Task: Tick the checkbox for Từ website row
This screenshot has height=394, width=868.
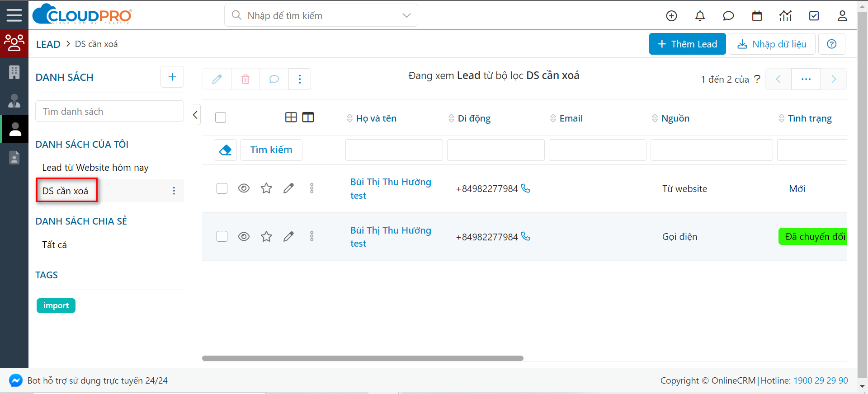Action: tap(222, 188)
